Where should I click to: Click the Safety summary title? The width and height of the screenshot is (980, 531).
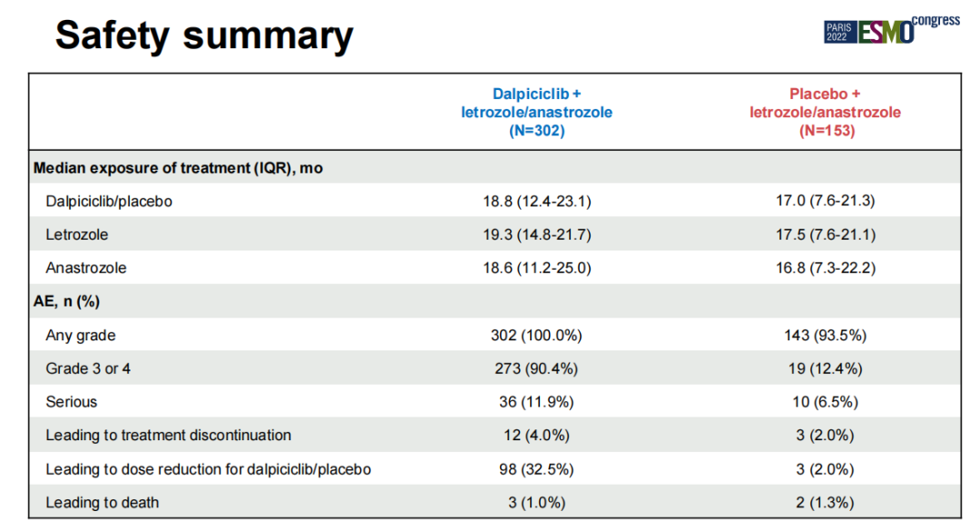coord(204,35)
